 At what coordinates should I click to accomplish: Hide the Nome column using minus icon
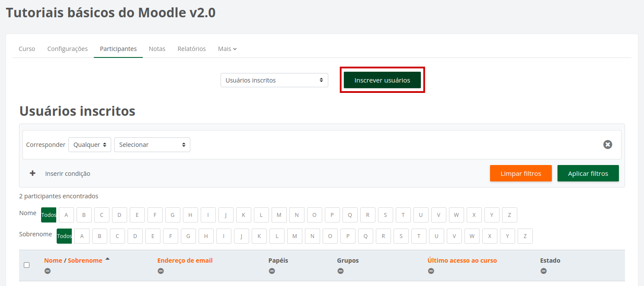click(48, 271)
